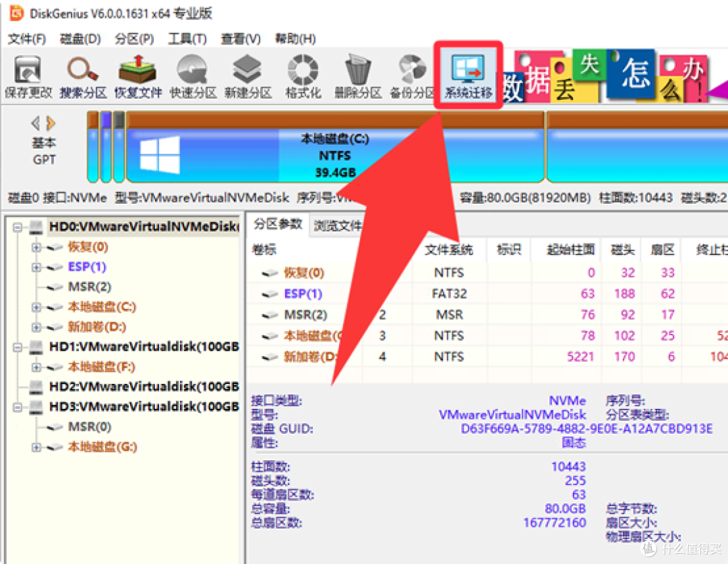The width and height of the screenshot is (728, 564).
Task: Collapse the HD0 disk tree node
Action: click(18, 227)
